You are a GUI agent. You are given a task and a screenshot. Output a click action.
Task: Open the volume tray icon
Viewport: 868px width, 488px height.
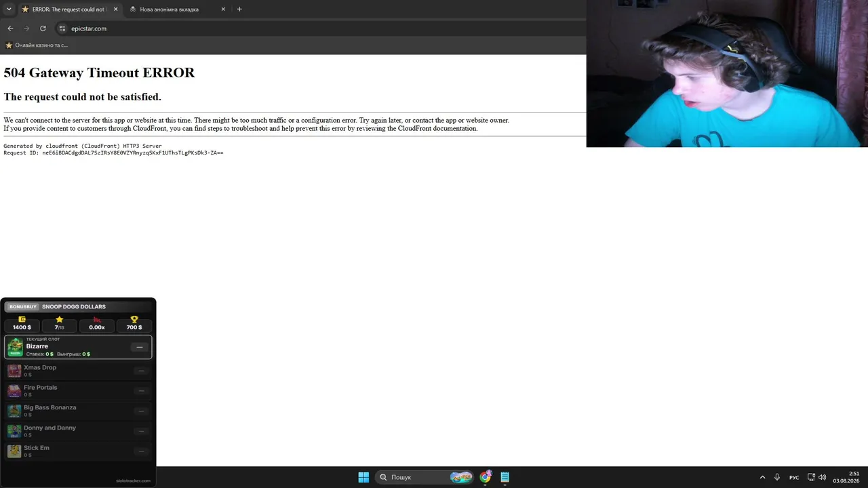pyautogui.click(x=823, y=477)
